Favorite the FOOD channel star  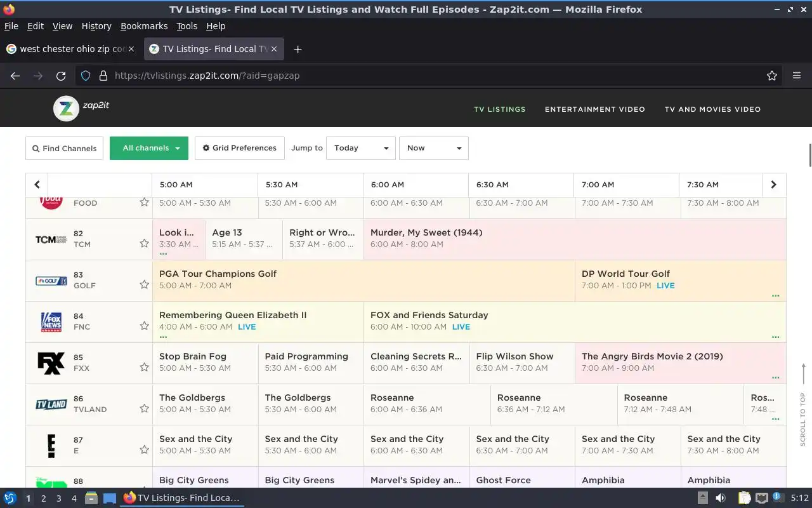click(145, 202)
